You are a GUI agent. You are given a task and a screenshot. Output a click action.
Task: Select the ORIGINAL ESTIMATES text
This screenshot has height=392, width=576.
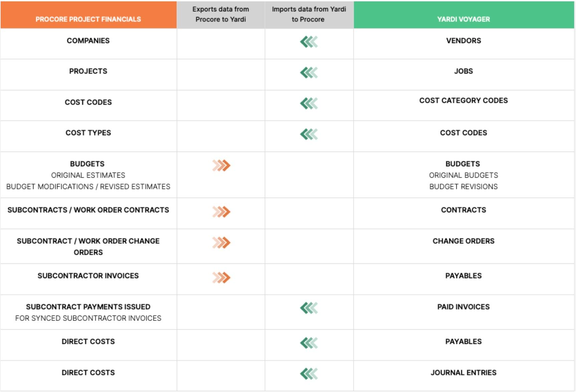point(88,175)
